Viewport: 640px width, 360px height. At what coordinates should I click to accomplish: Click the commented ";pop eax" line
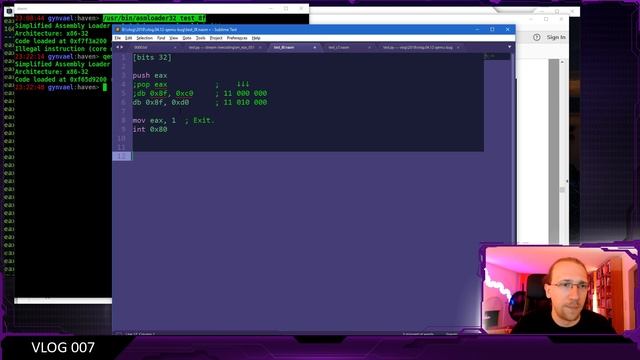[150, 84]
